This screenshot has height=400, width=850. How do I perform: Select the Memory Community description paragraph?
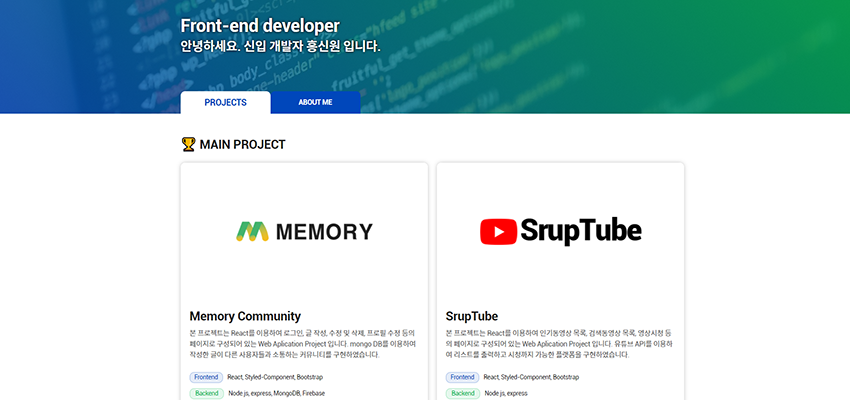pos(303,344)
